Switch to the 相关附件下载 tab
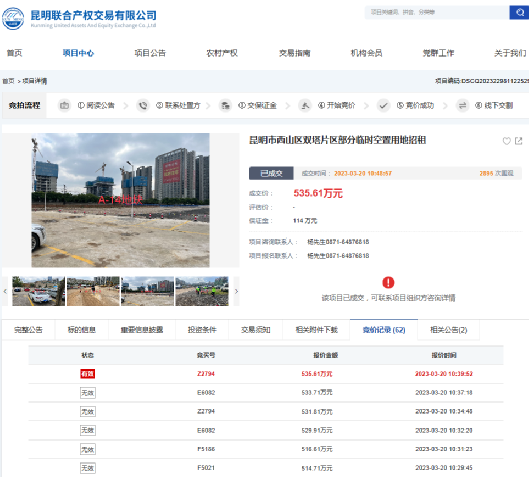Screen dimensions: 529x477 316,330
